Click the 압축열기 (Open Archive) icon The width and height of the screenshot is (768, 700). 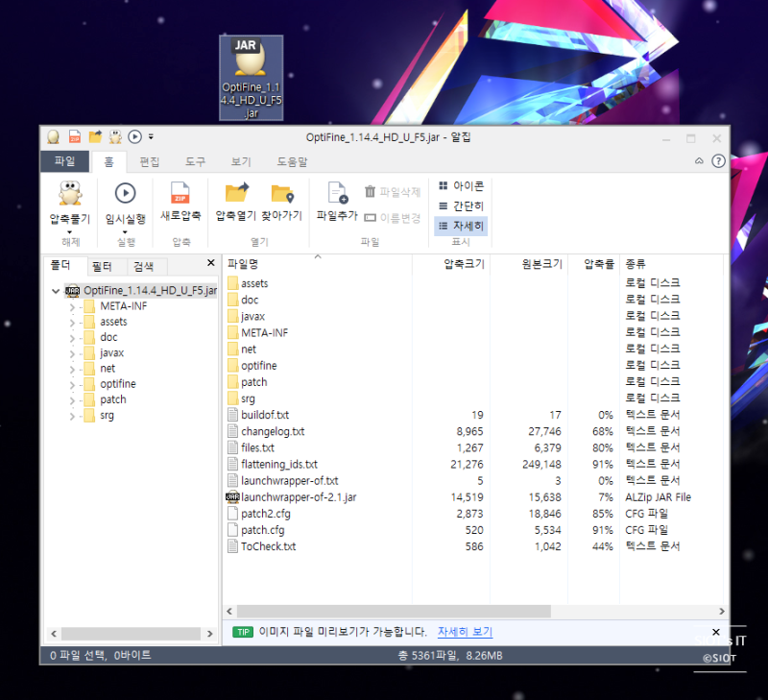point(235,202)
